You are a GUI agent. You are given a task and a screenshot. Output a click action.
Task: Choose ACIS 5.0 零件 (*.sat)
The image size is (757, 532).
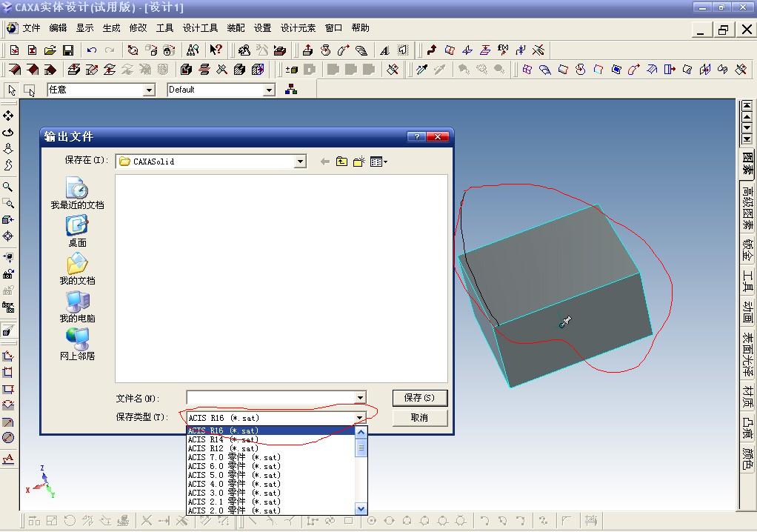click(x=271, y=475)
